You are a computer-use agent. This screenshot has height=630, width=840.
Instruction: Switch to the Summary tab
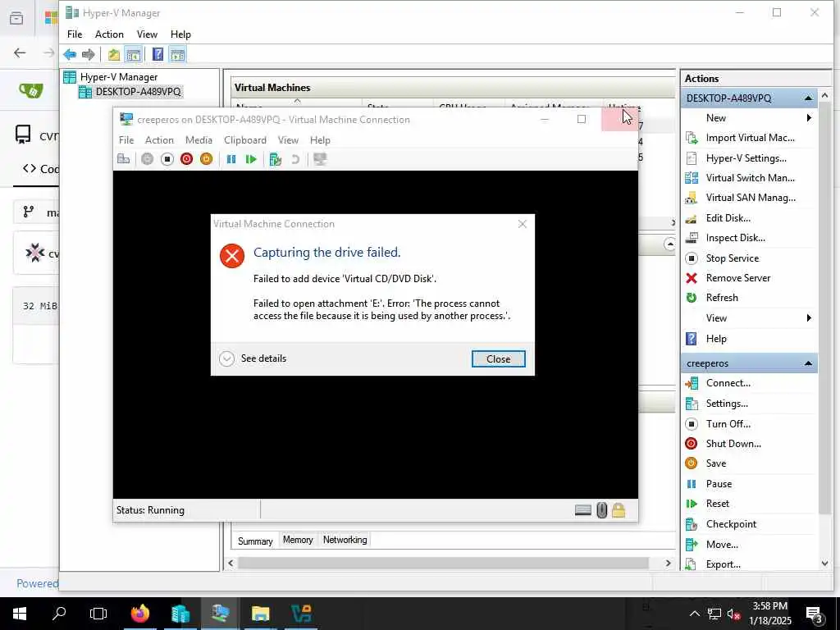click(255, 541)
